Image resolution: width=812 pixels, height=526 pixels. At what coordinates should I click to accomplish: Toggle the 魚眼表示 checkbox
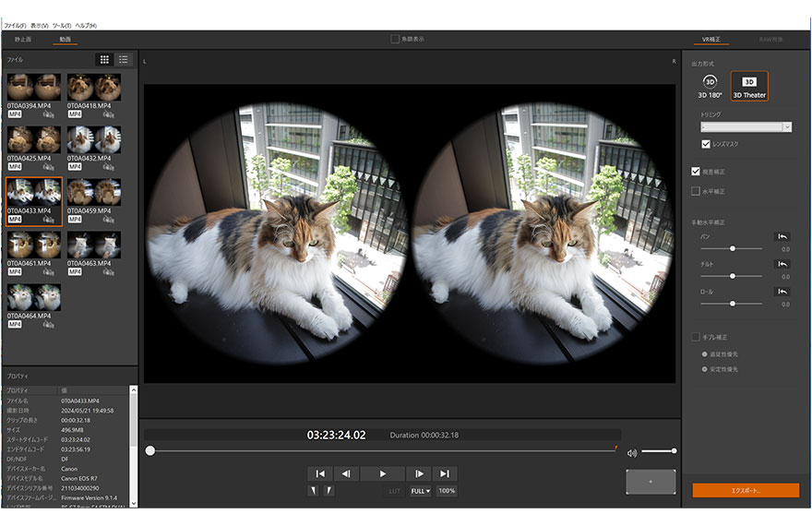coord(395,39)
